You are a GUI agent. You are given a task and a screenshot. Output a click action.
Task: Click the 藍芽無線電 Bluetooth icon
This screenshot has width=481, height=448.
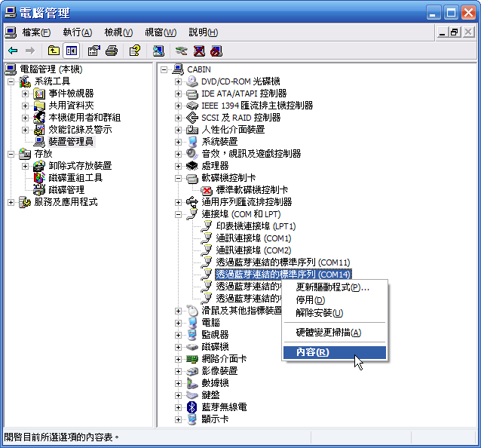click(192, 407)
